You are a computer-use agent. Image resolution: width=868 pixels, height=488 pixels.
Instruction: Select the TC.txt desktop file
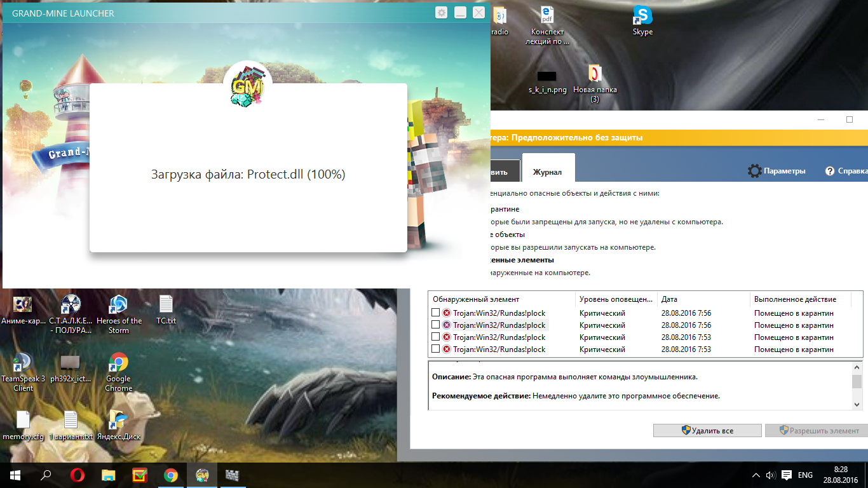click(x=166, y=309)
